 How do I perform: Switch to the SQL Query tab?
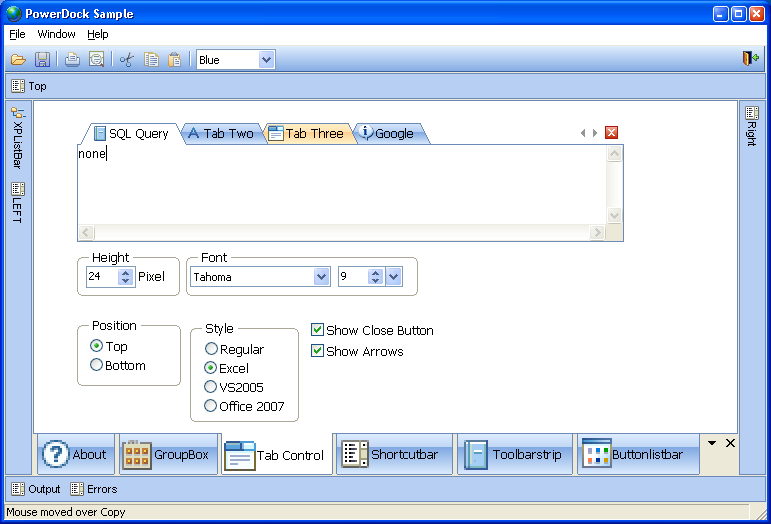[131, 134]
